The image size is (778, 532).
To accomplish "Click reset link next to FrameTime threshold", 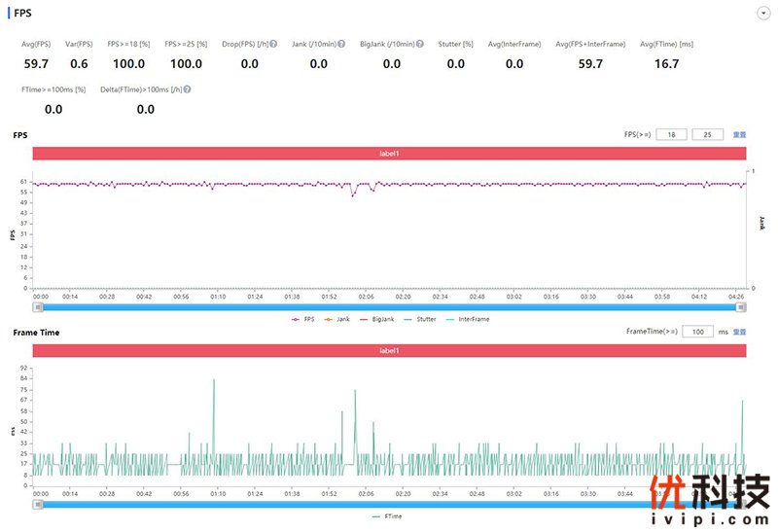I will click(739, 332).
